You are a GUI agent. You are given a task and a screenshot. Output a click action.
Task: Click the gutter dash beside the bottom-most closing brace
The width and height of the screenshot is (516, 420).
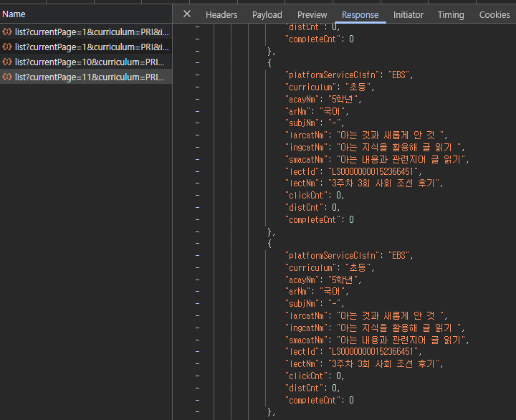(197, 412)
